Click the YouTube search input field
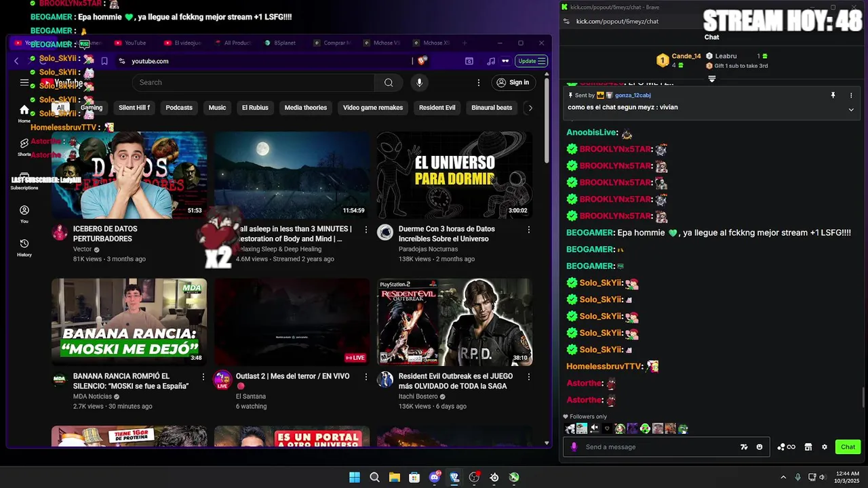The width and height of the screenshot is (868, 488). 254,83
